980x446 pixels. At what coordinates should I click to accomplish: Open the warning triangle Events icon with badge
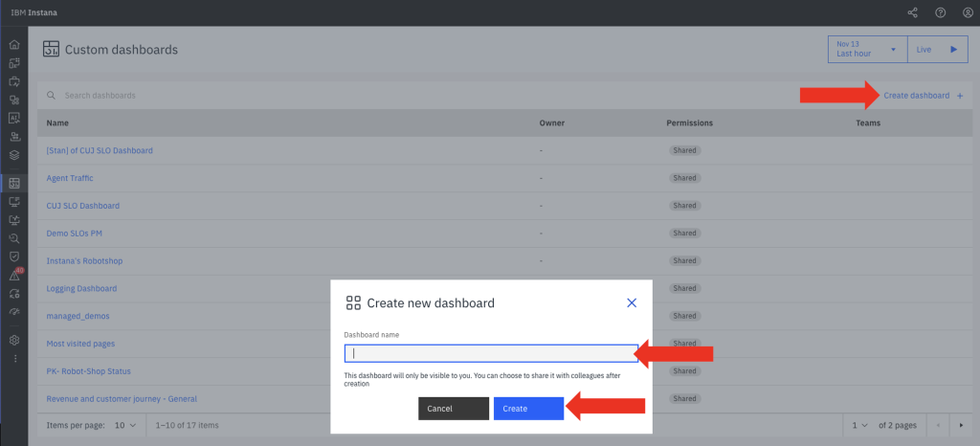click(15, 275)
